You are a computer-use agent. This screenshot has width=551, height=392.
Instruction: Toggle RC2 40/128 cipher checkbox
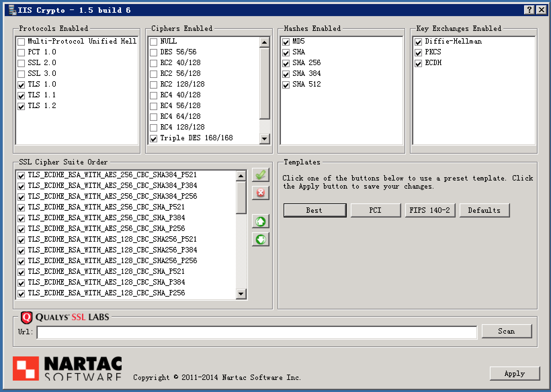(x=154, y=63)
